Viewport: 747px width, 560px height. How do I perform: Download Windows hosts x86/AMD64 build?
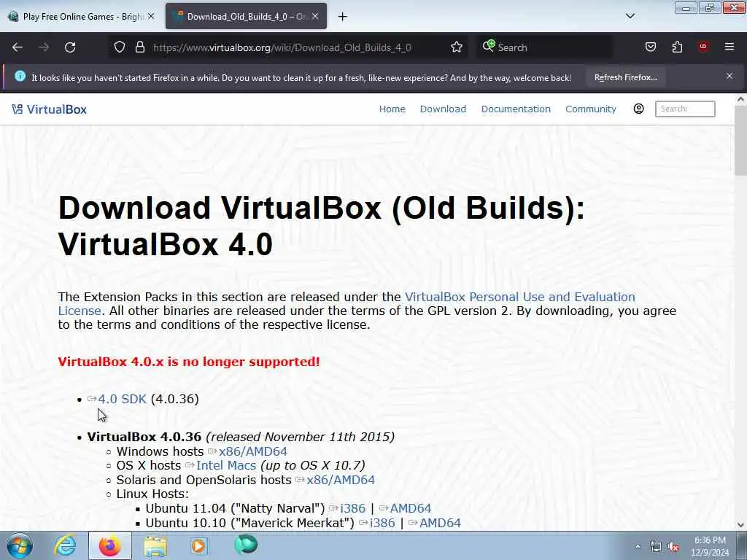(253, 451)
